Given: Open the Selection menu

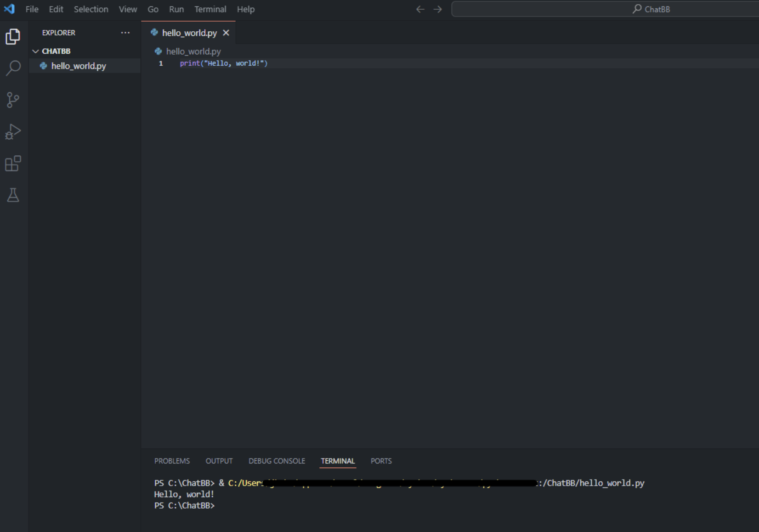Looking at the screenshot, I should pos(91,9).
